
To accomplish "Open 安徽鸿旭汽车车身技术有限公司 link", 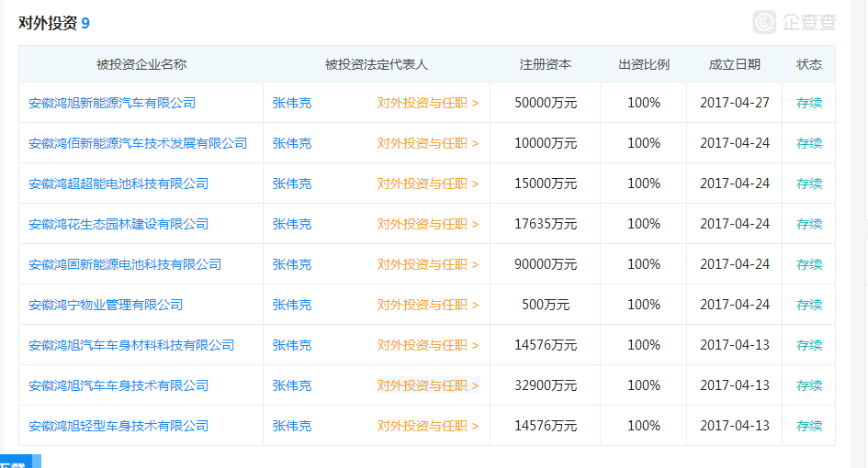I will (118, 385).
